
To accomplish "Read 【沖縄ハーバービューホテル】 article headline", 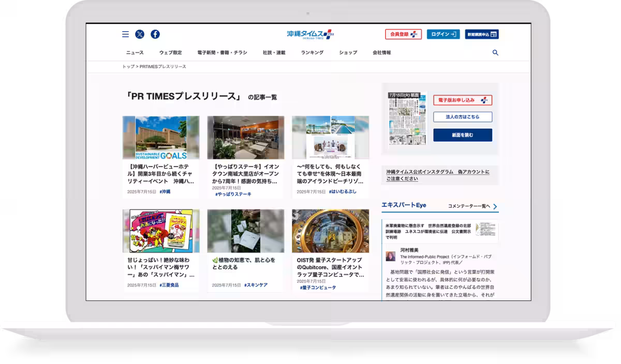I will coord(161,174).
